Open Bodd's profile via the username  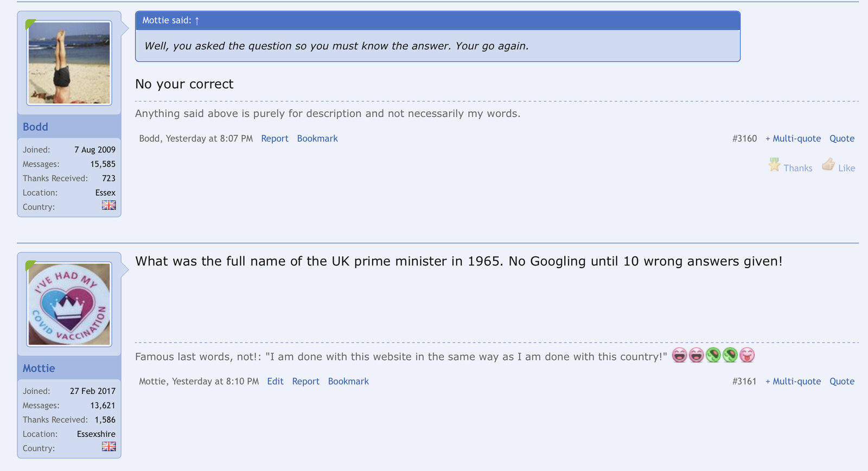(x=35, y=127)
